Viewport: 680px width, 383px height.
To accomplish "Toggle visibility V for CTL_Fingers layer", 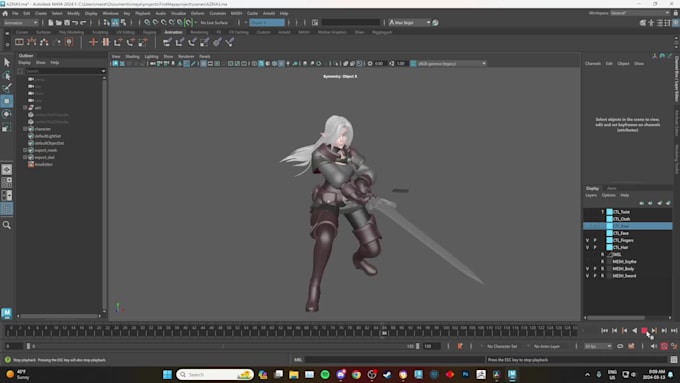I will click(588, 240).
